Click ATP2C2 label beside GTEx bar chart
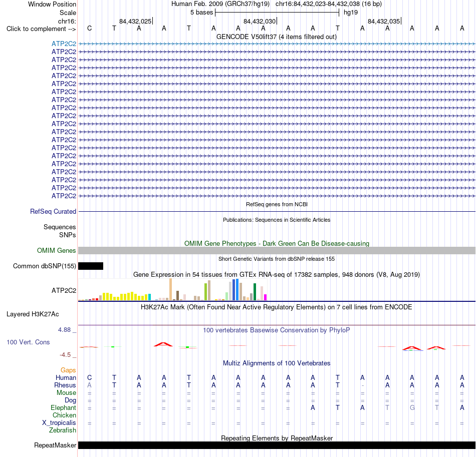 tap(64, 290)
